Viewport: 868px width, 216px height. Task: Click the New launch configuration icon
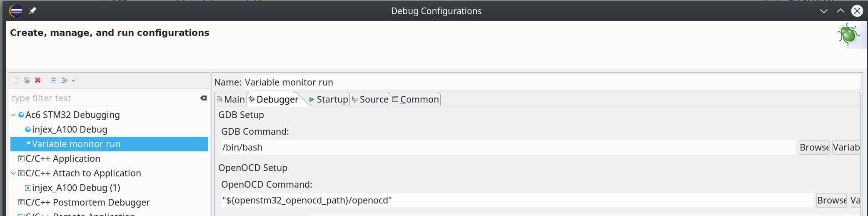(x=16, y=80)
